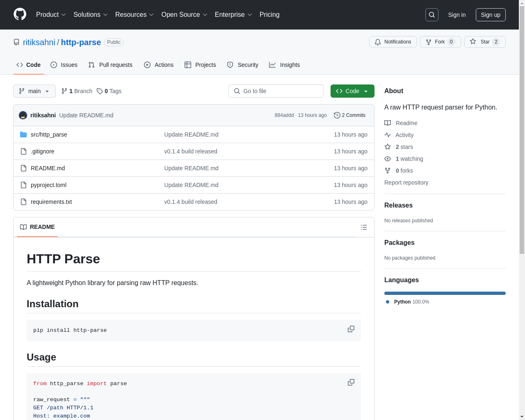Expand the Resources menu
This screenshot has height=420, width=525.
(x=135, y=15)
